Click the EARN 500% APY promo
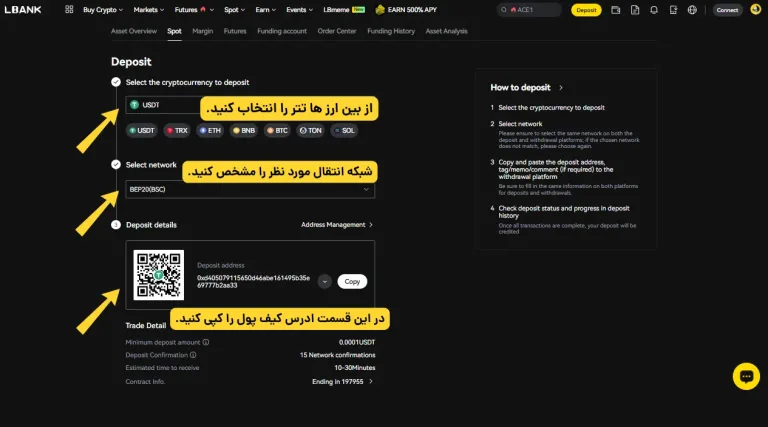The image size is (768, 427). (x=406, y=9)
